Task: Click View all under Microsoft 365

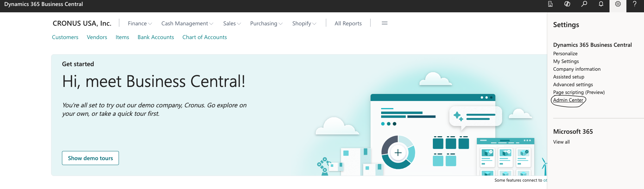Action: tap(561, 142)
